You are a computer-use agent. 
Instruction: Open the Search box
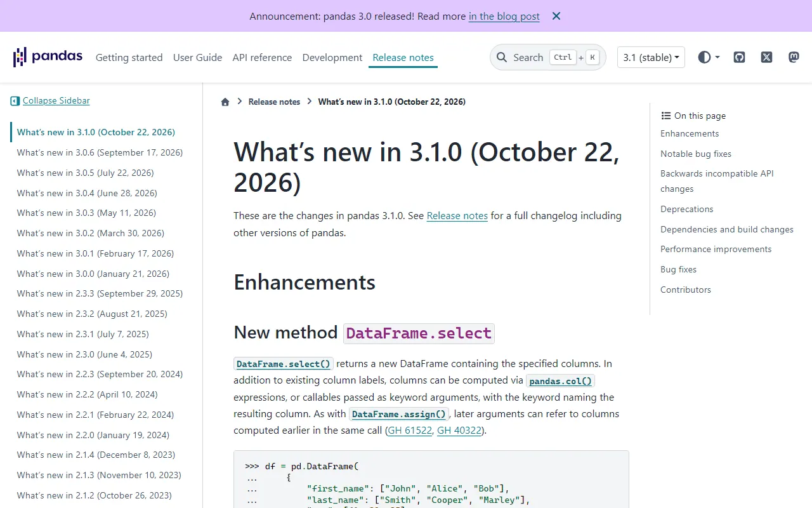pos(548,57)
